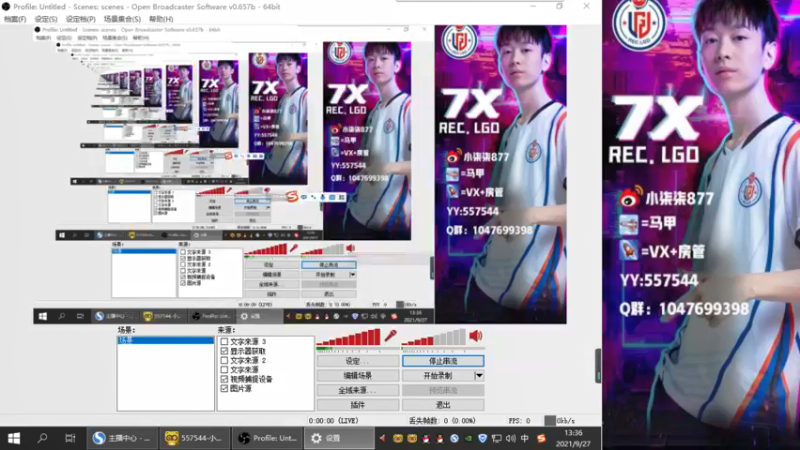Click the OBS logo in main title bar
The image size is (800, 450).
pyautogui.click(x=6, y=7)
